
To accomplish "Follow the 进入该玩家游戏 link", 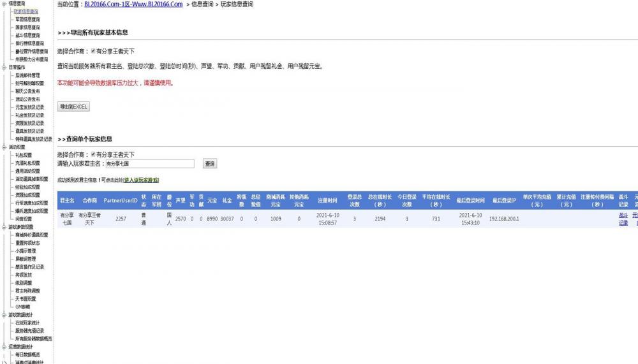I will click(142, 180).
